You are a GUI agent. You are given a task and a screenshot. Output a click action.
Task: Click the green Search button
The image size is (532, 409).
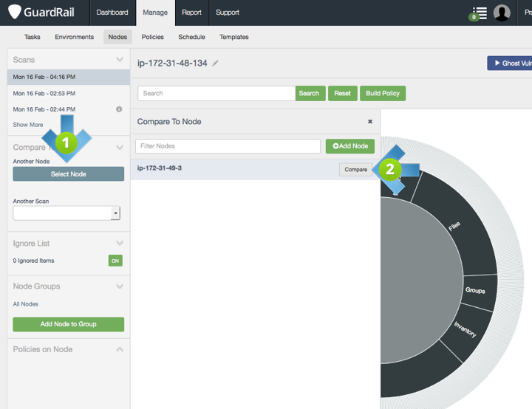coord(310,93)
